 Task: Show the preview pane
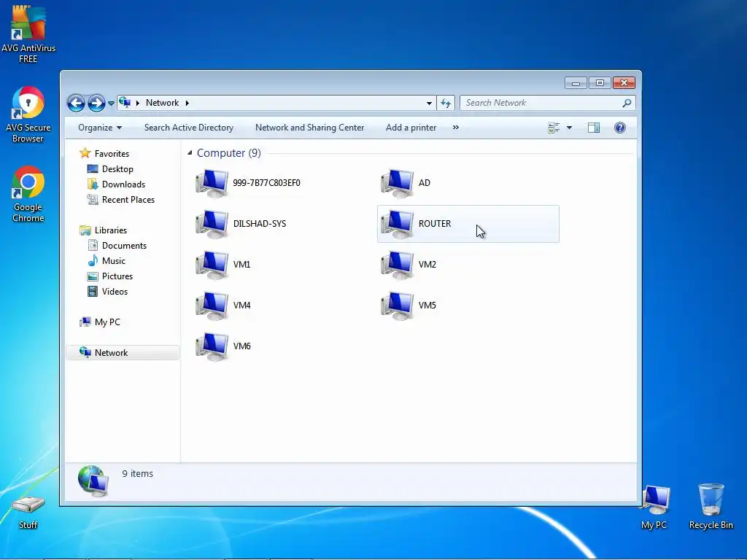(x=594, y=128)
